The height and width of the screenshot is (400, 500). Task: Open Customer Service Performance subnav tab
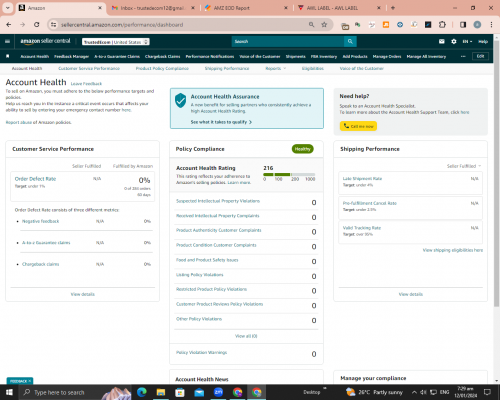(89, 68)
